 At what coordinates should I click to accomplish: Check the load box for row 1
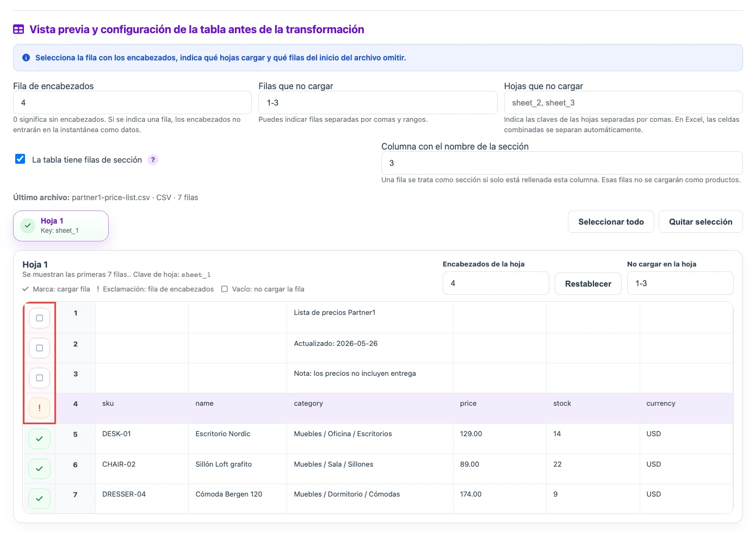39,318
